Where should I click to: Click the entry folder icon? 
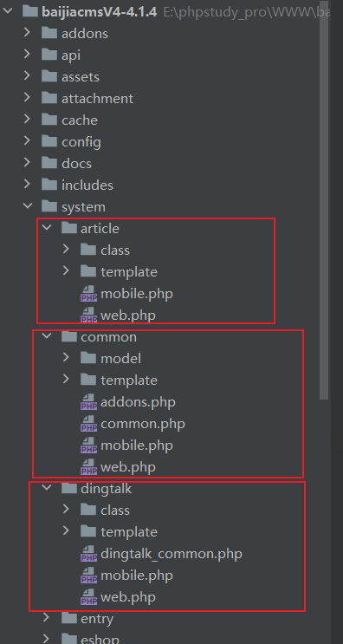[x=69, y=618]
